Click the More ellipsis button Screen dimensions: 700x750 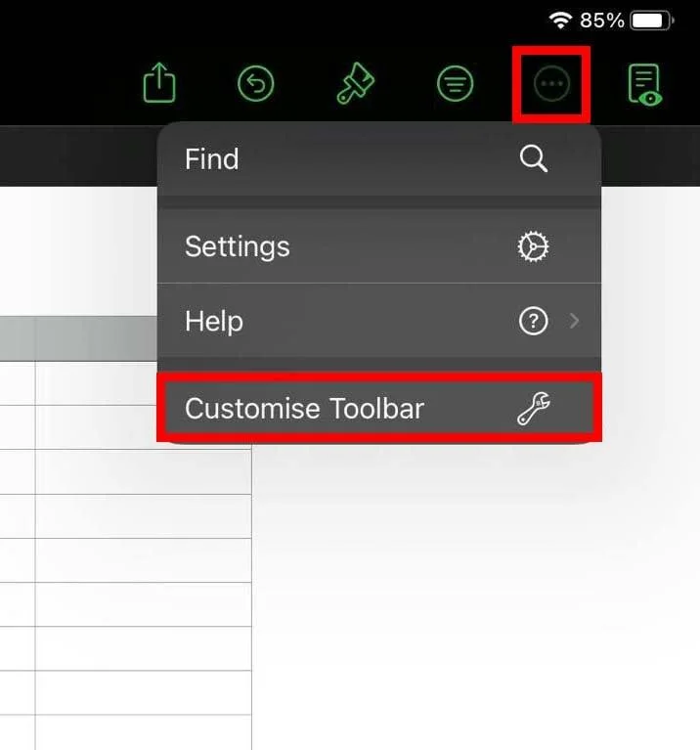click(x=552, y=85)
